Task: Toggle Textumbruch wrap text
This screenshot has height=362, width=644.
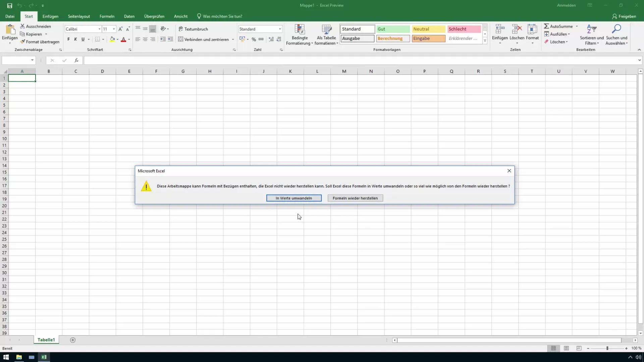Action: (193, 29)
